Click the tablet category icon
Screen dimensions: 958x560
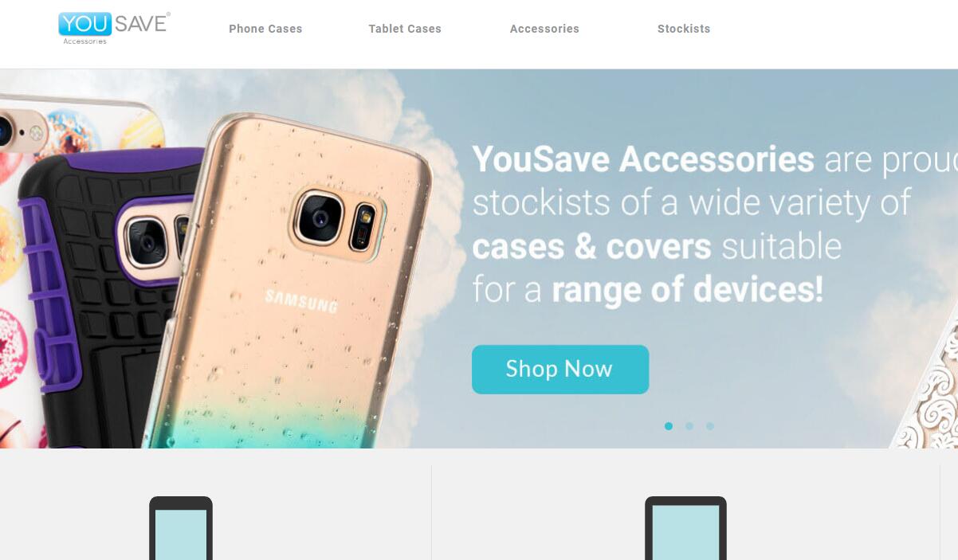click(x=685, y=527)
